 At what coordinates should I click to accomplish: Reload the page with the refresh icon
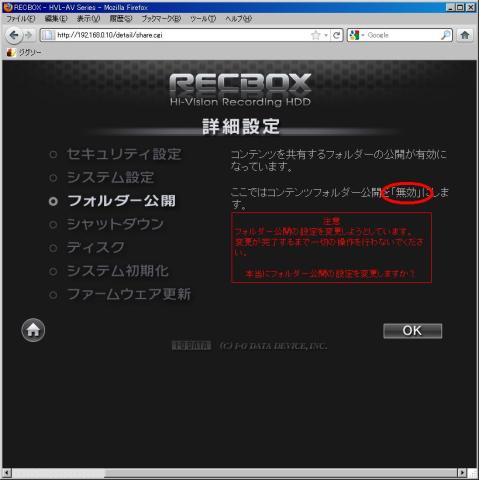pos(337,35)
